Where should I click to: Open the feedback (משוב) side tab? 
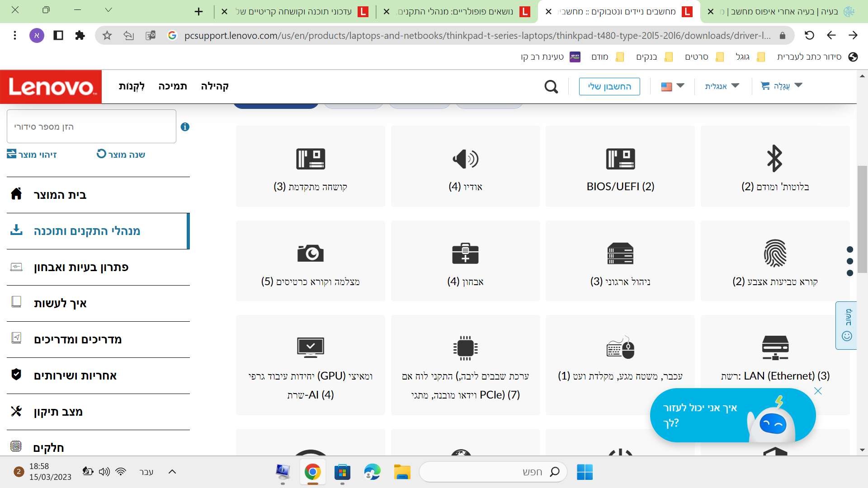click(x=846, y=325)
